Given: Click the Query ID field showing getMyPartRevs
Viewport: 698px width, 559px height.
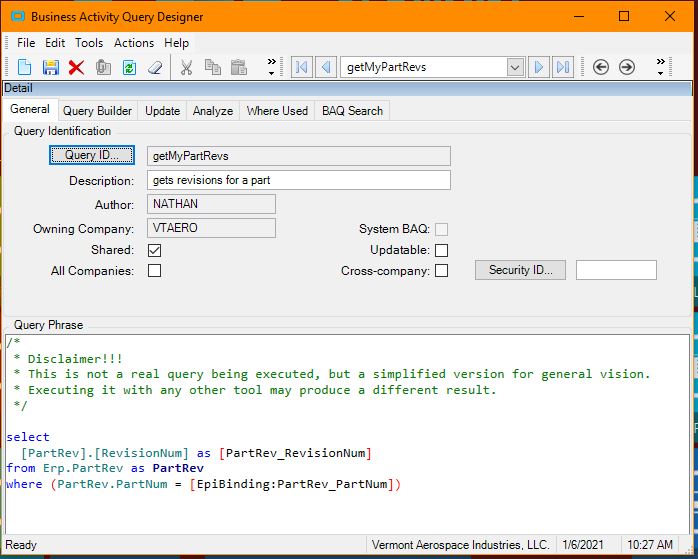Looking at the screenshot, I should tap(299, 156).
